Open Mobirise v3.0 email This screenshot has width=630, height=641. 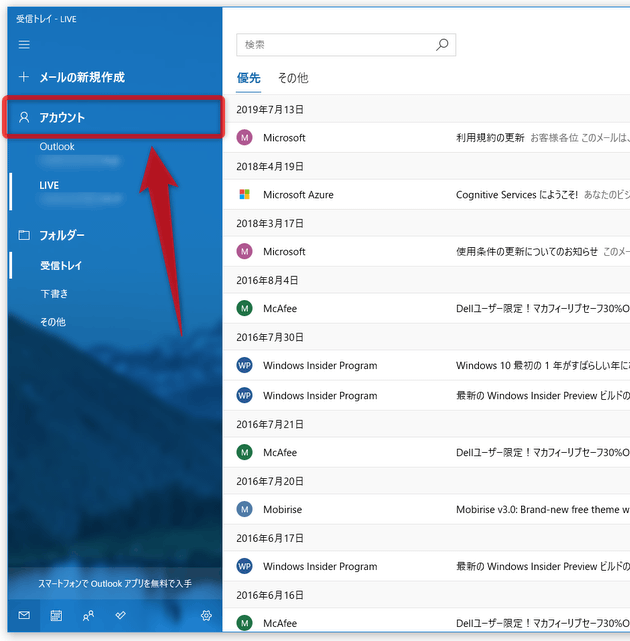coord(426,509)
